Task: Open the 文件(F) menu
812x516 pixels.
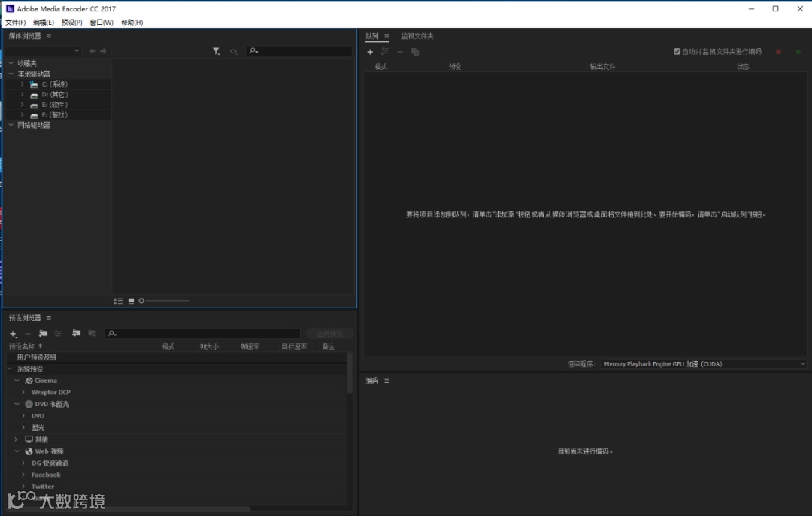Action: point(16,23)
